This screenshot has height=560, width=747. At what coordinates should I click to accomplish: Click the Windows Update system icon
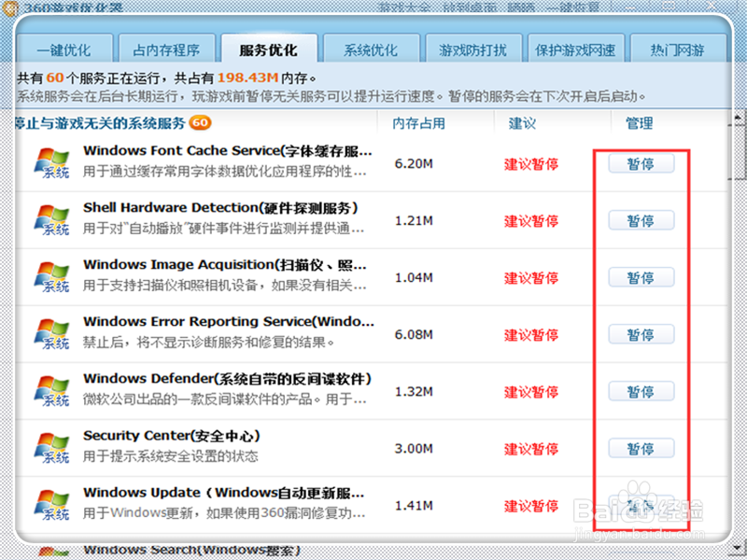51,505
